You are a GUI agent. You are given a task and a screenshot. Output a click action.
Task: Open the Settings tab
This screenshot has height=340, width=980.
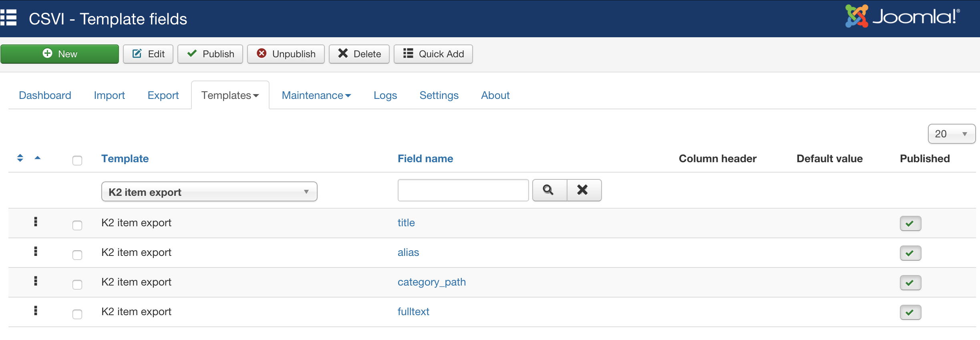[x=439, y=95]
